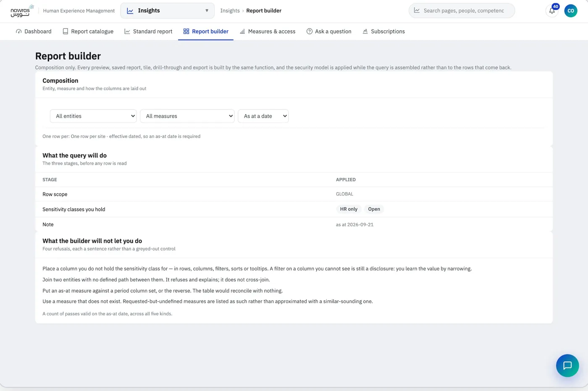Click the Insights breadcrumb link

click(x=230, y=11)
